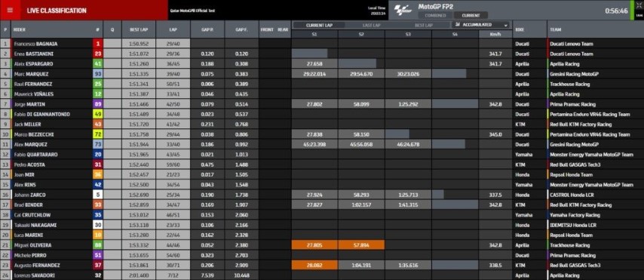Click Marc Marquez's number 93 badge
The height and width of the screenshot is (280, 644).
coord(98,74)
